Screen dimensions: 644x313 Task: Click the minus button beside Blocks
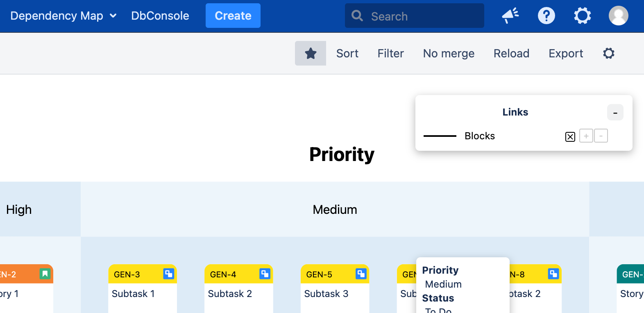click(x=601, y=136)
